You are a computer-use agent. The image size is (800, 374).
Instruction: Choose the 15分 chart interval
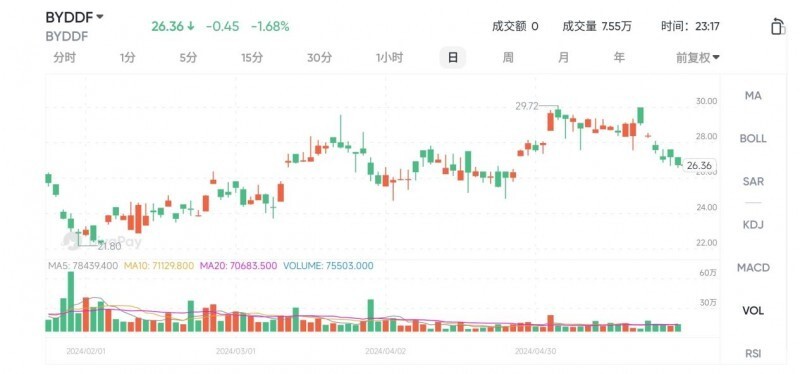[252, 58]
